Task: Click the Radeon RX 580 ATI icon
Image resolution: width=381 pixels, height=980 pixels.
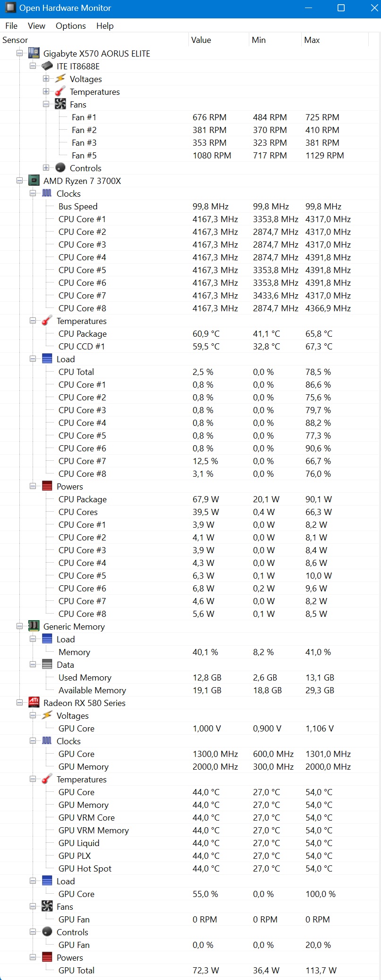Action: pos(34,703)
